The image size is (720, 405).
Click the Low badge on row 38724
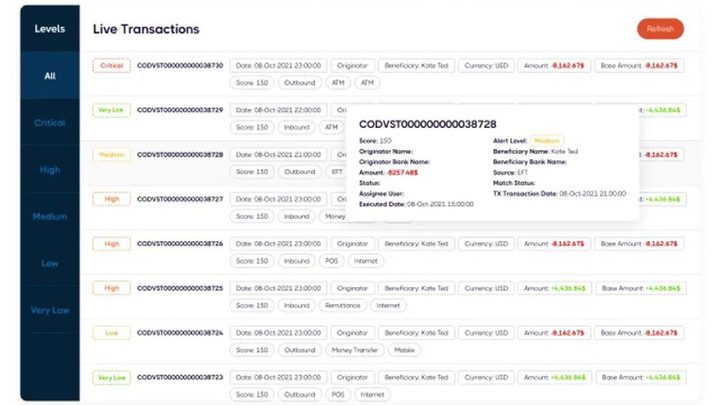[x=112, y=333]
